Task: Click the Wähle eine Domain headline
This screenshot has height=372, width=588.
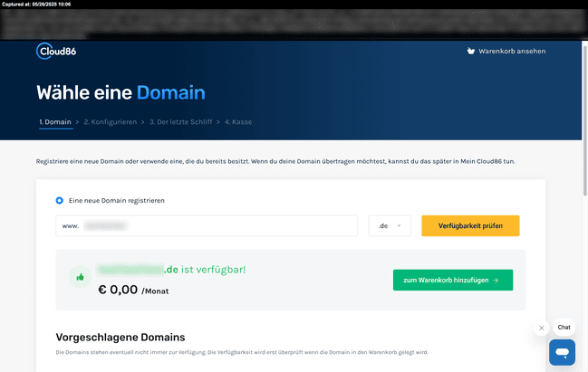Action: click(x=120, y=92)
